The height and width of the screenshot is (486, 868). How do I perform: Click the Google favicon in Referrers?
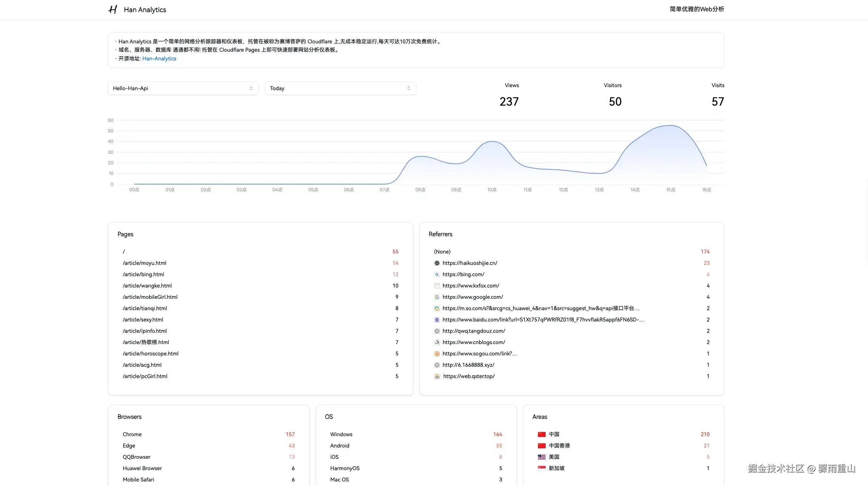tap(437, 297)
